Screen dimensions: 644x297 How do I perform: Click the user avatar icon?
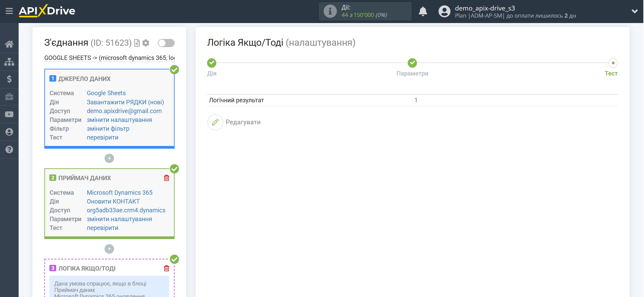tap(444, 12)
